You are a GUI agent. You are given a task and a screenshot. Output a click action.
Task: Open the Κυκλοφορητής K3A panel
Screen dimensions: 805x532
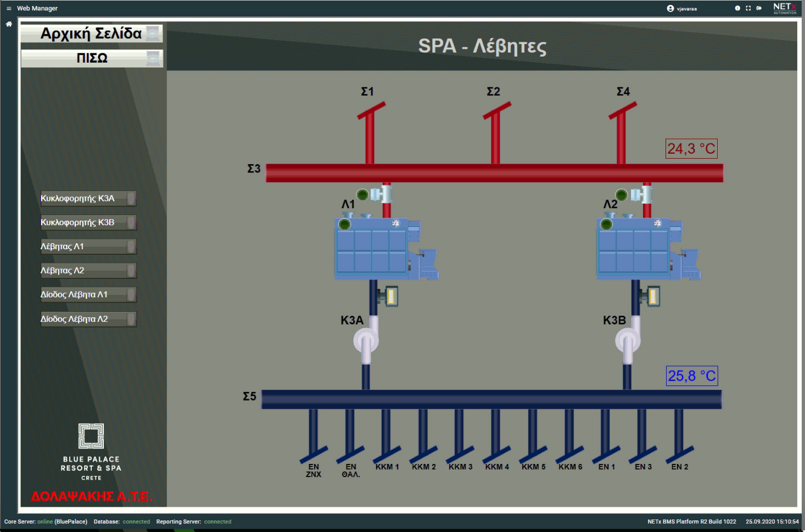click(88, 198)
